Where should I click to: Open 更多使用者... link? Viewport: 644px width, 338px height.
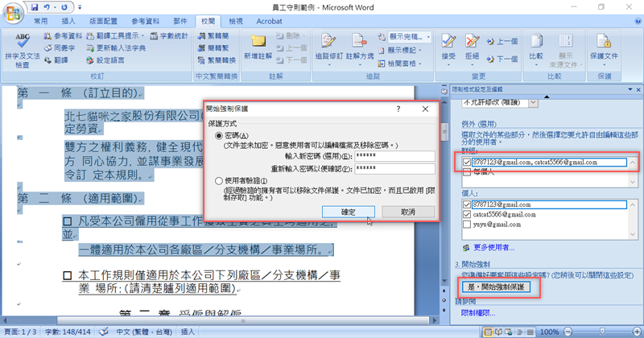[x=493, y=248]
